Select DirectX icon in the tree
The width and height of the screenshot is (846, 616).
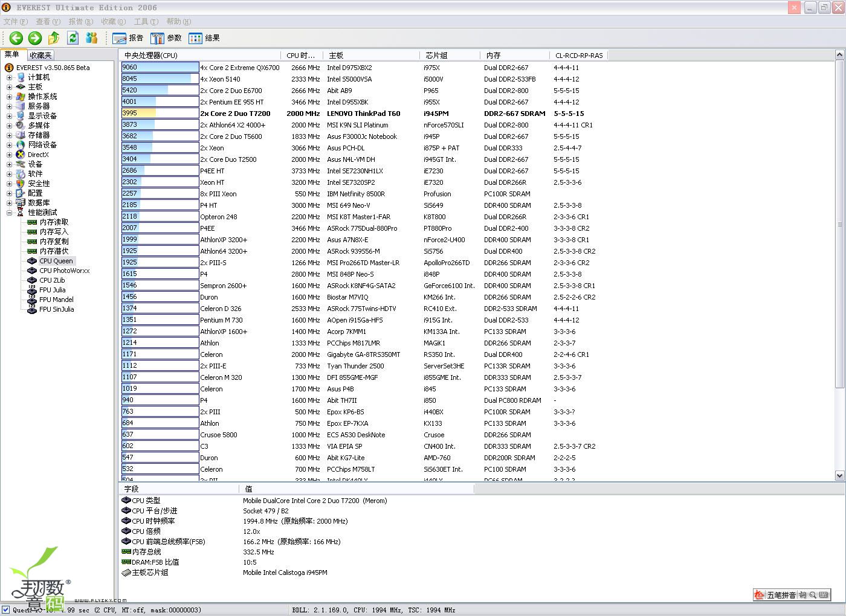(21, 155)
